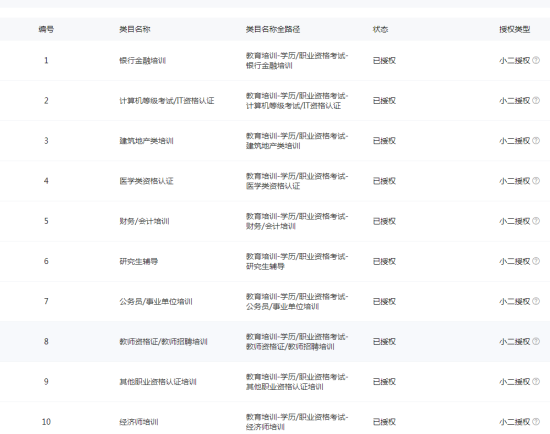
Task: Click the 授权类型 column header
Action: (x=515, y=29)
